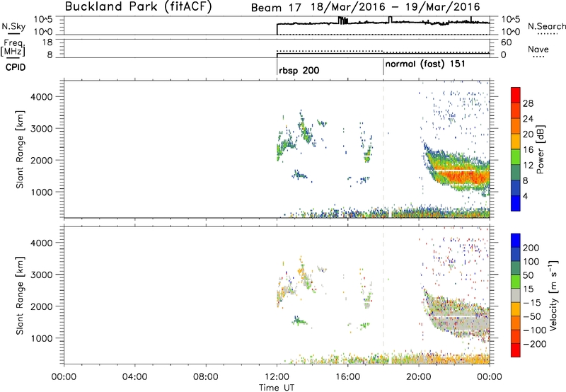Click the "2000" tick of the power panel

point(41,160)
